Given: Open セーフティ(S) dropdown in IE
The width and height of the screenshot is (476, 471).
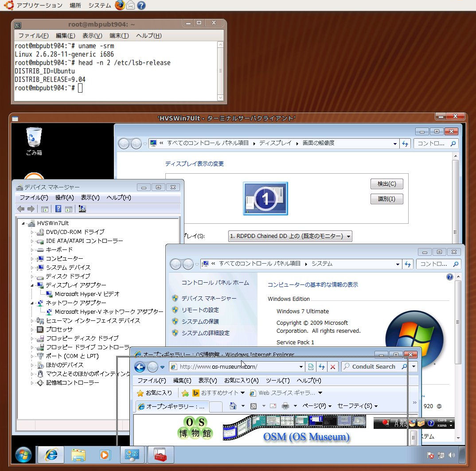Looking at the screenshot, I should click(358, 406).
